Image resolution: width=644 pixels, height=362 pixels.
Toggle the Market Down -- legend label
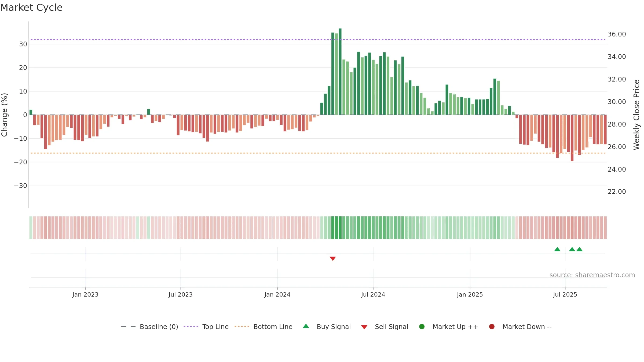click(527, 327)
